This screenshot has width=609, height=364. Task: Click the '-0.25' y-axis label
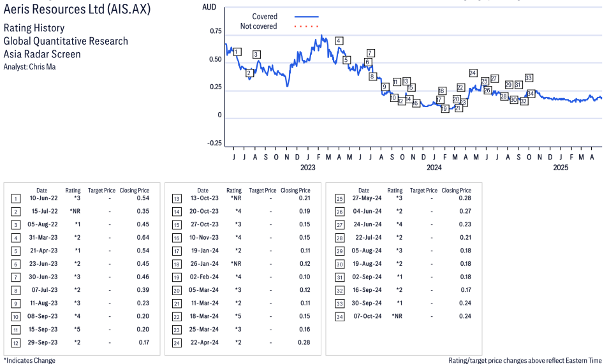click(x=214, y=143)
